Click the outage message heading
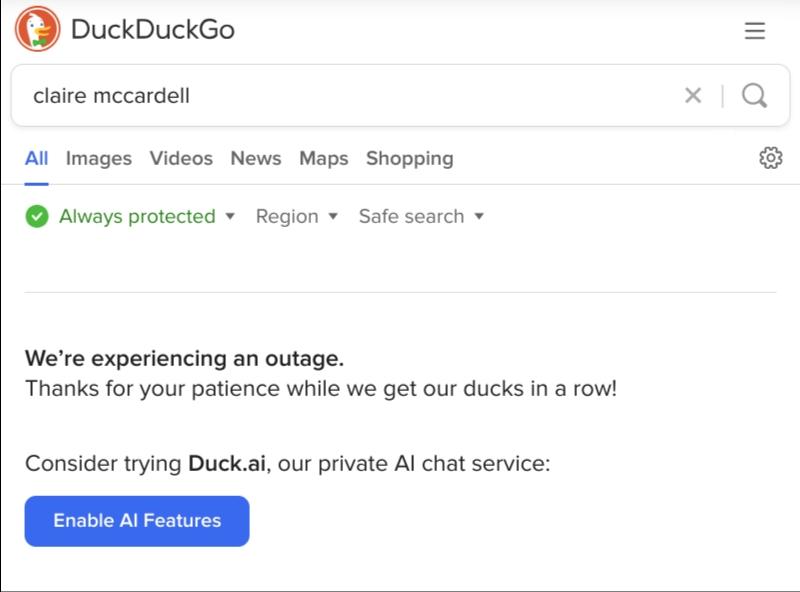This screenshot has height=592, width=800. (184, 358)
